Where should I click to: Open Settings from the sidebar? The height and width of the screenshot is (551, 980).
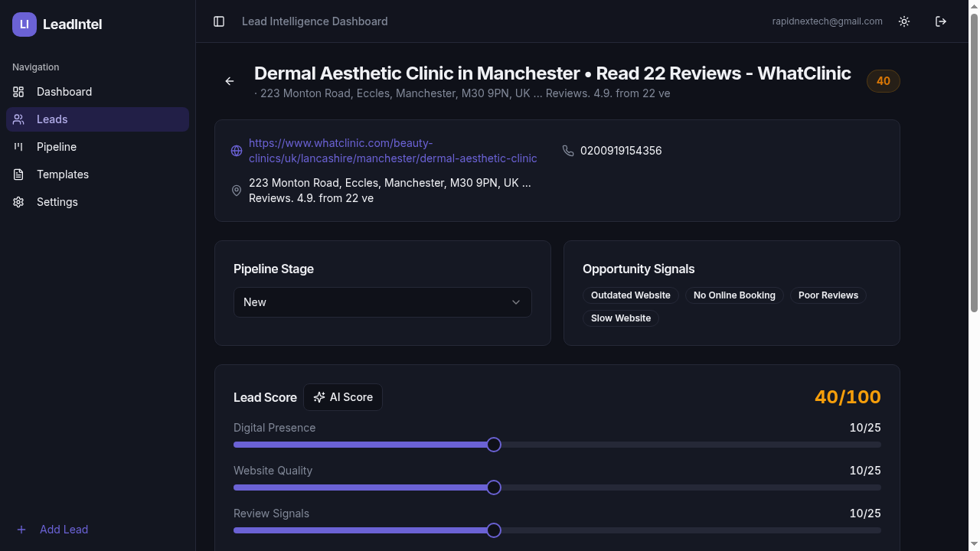click(97, 202)
